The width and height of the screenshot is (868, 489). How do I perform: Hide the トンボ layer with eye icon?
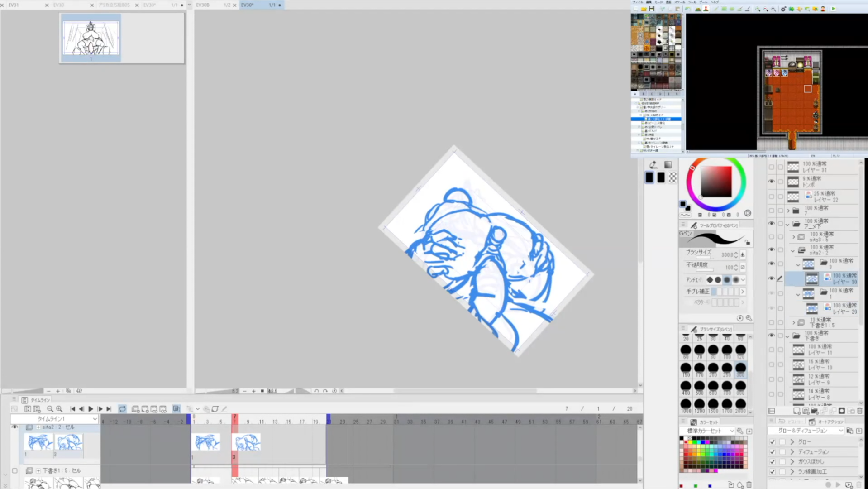coord(772,182)
